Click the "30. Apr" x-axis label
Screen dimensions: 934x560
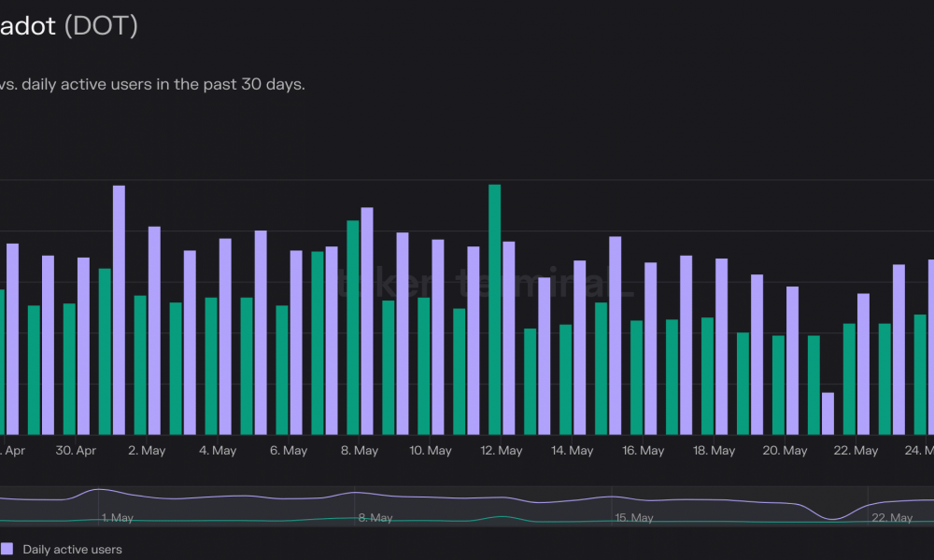point(76,451)
